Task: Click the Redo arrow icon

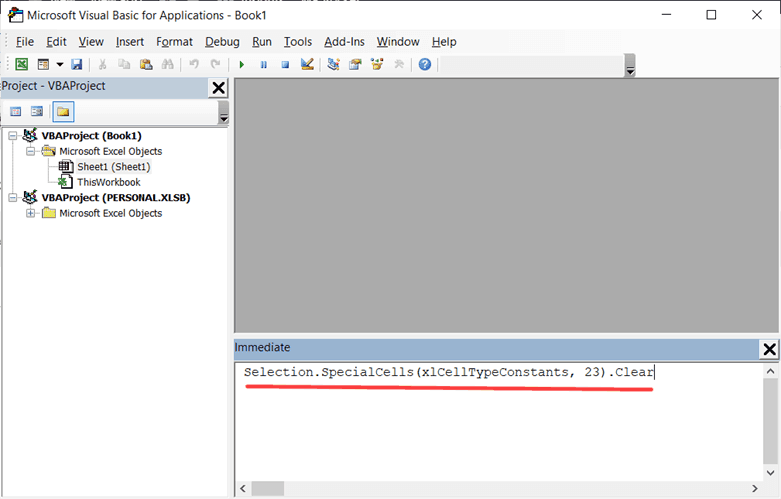Action: click(x=215, y=64)
